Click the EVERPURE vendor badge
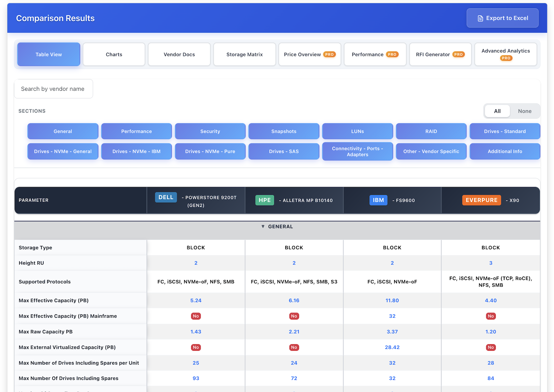This screenshot has width=554, height=392. tap(482, 200)
